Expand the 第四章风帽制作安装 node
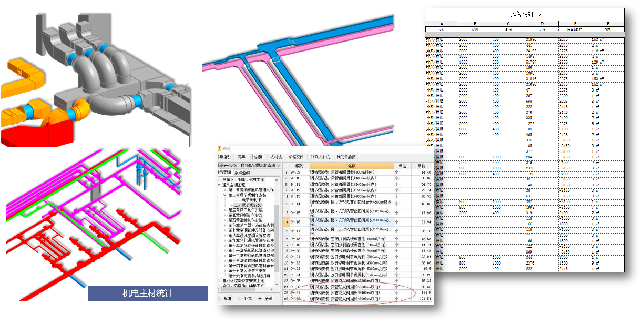644x324 pixels. pos(225,215)
